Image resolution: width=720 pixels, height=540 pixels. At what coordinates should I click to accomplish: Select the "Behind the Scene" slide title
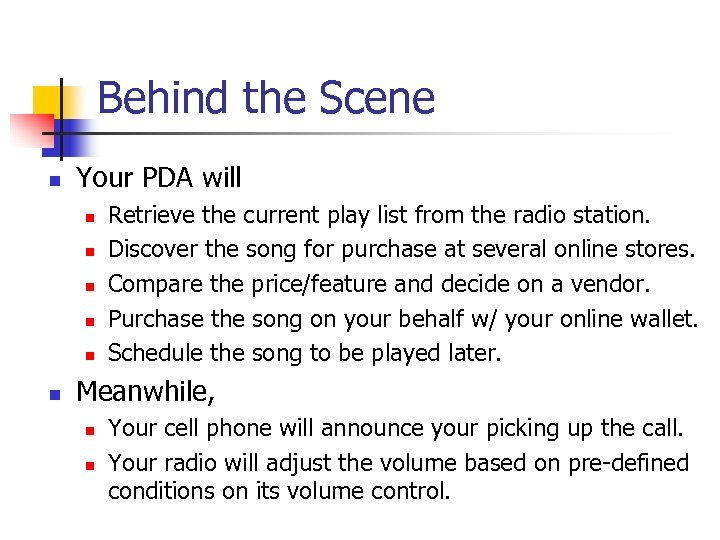(266, 99)
